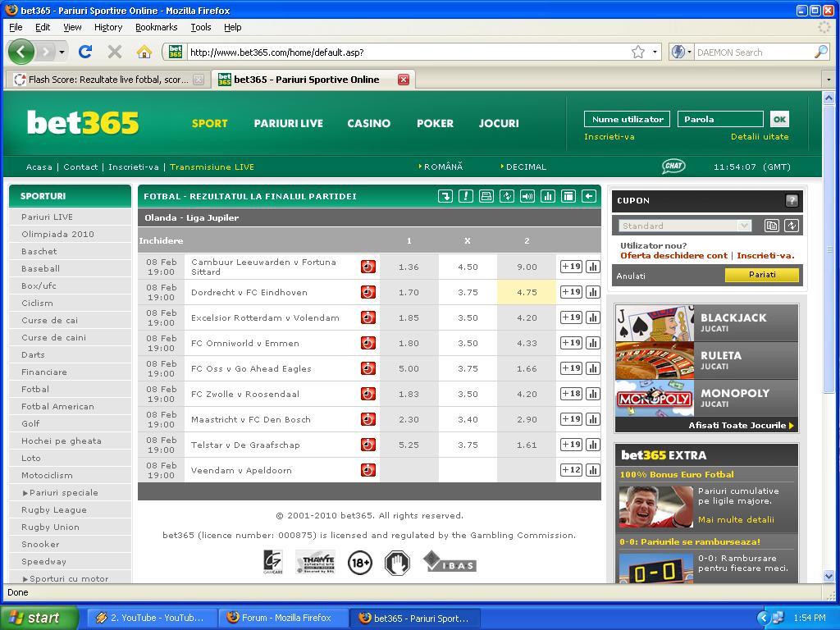Expand Pariuri speciale in the sports list

click(61, 492)
